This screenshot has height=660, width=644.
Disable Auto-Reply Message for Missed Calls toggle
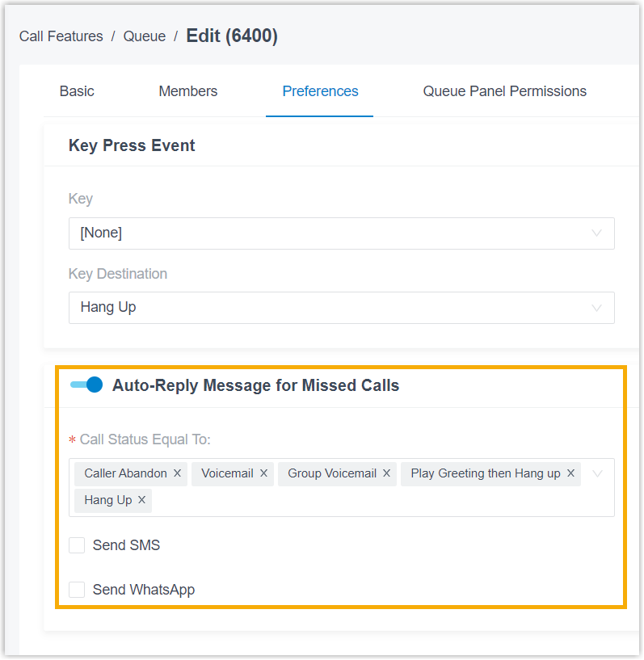(x=86, y=385)
